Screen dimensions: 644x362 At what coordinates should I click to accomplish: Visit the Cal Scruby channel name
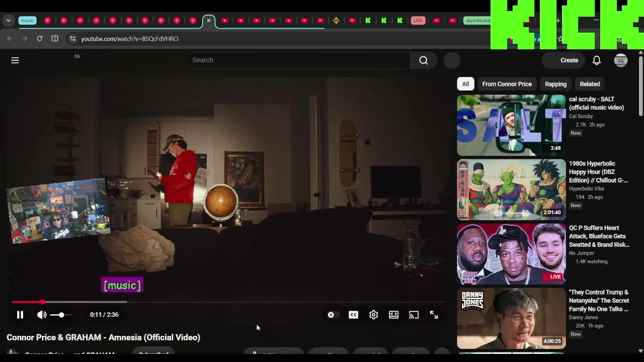pyautogui.click(x=581, y=116)
